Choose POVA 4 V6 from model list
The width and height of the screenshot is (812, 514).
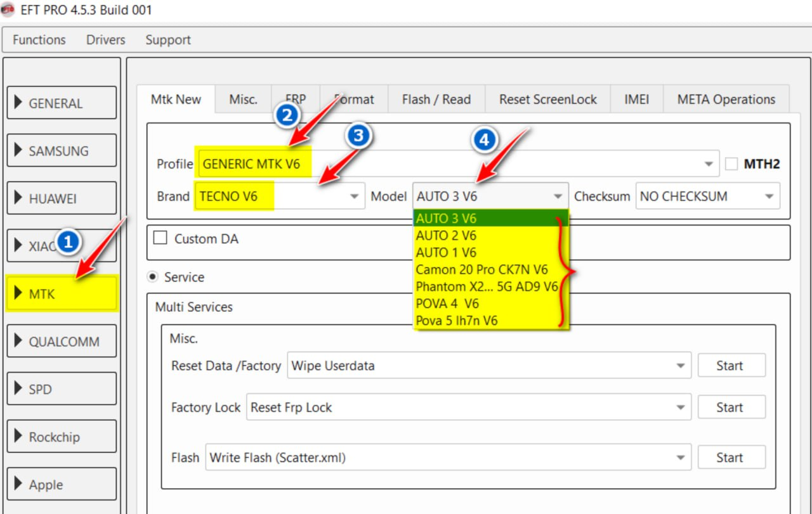click(x=491, y=304)
